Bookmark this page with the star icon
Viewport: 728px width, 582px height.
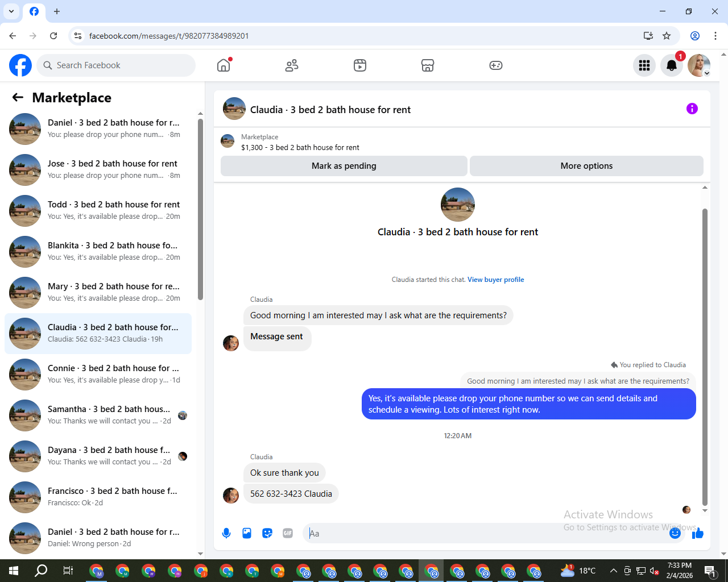[x=667, y=36]
